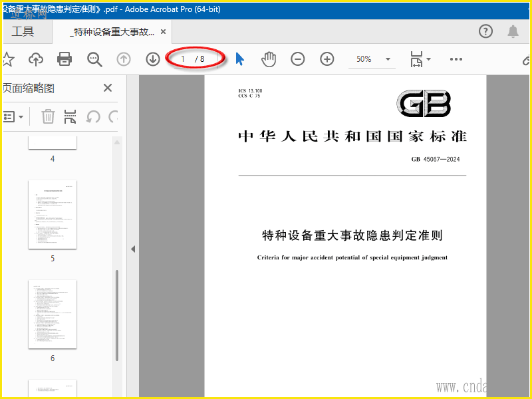Screen dimensions: 532x399
Task: Go to previous page arrow
Action: 124,59
